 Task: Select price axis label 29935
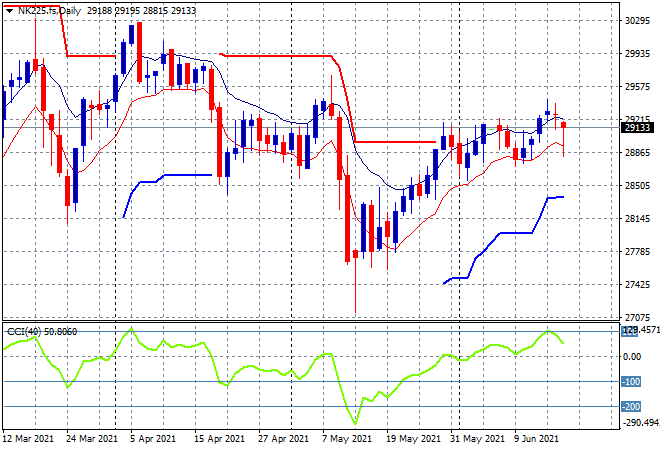637,53
